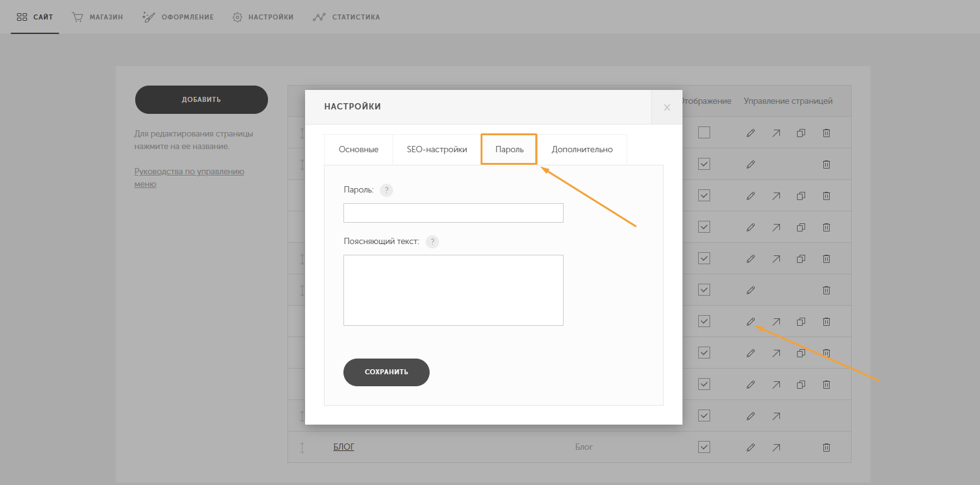Check the unchecked display box in first row

tap(704, 132)
